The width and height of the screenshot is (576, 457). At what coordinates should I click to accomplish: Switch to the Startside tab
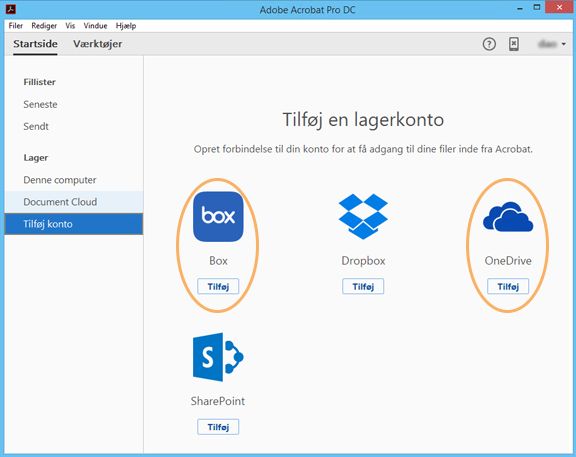35,44
